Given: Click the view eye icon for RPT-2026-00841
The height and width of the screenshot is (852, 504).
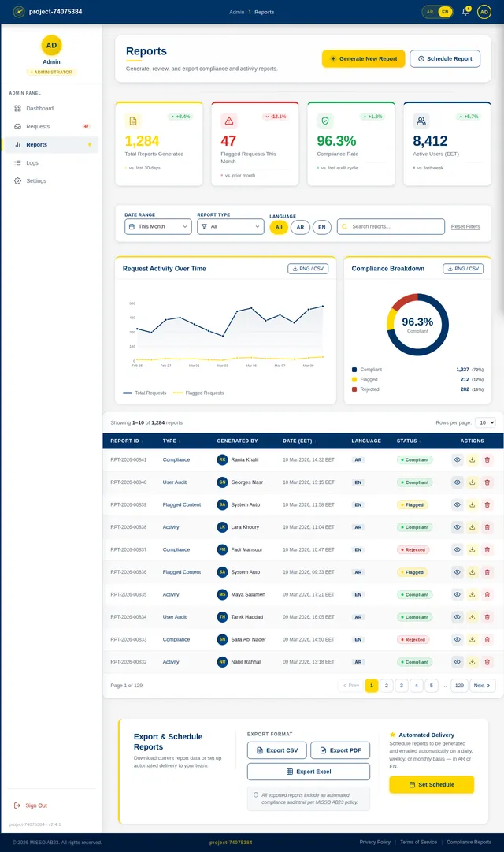Looking at the screenshot, I should (x=458, y=459).
